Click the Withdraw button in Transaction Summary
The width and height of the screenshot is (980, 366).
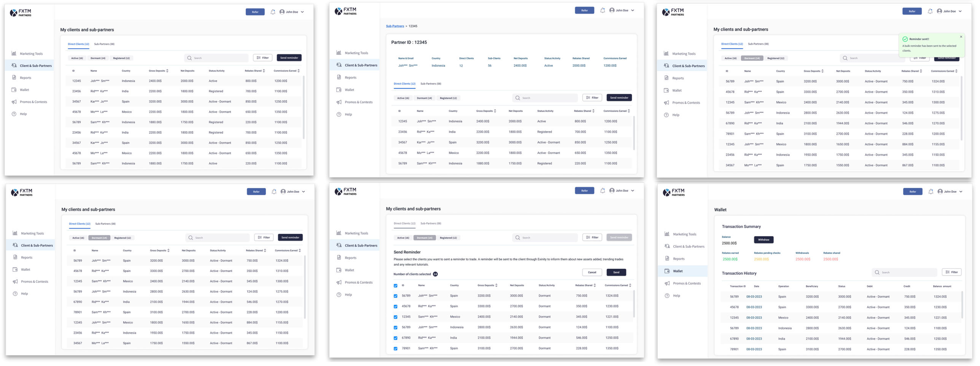pyautogui.click(x=764, y=240)
